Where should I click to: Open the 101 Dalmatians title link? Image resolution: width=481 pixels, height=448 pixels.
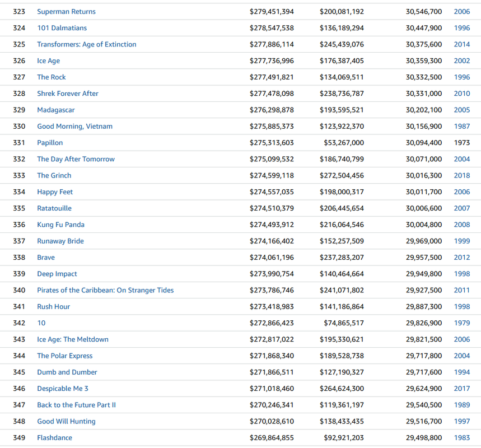click(62, 28)
